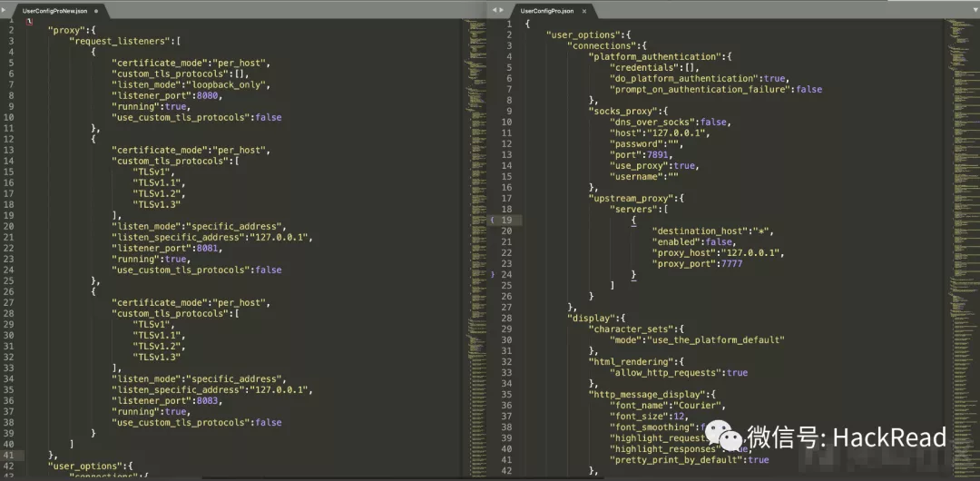Screen dimensions: 980x481
Task: Click "credentials":[] line
Action: point(654,67)
